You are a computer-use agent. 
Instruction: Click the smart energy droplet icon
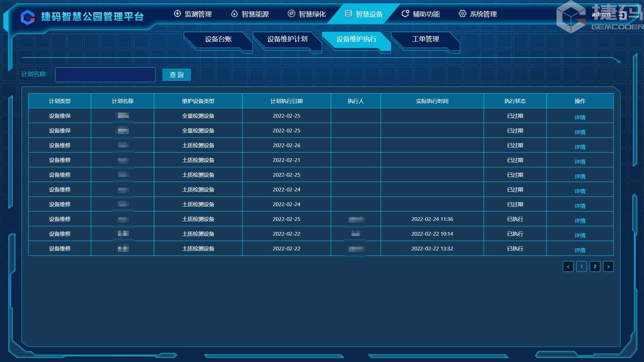click(x=234, y=14)
